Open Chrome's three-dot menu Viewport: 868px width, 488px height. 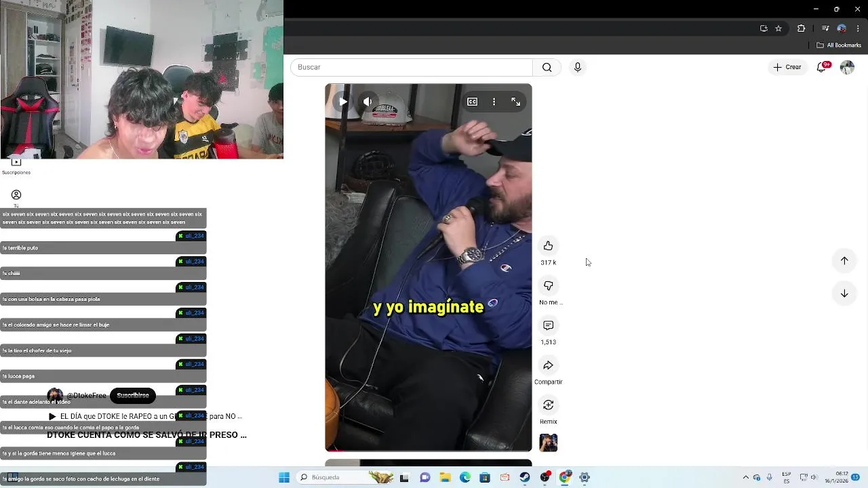858,28
